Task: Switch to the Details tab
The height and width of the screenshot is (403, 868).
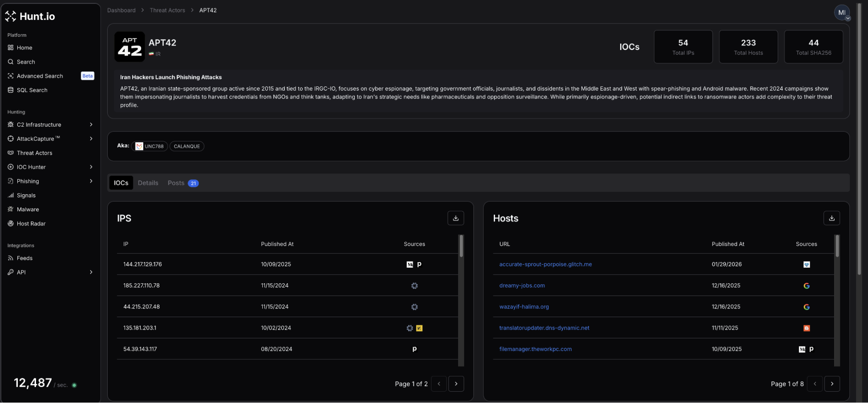Action: (x=148, y=183)
